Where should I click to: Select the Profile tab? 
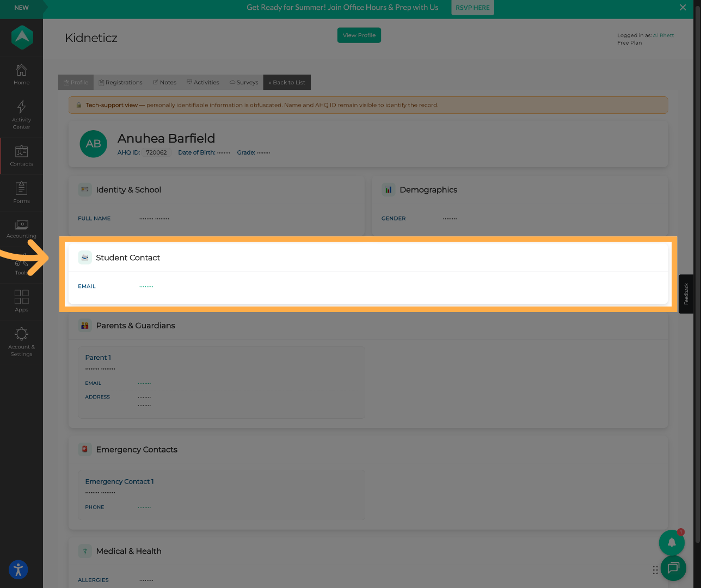point(76,82)
